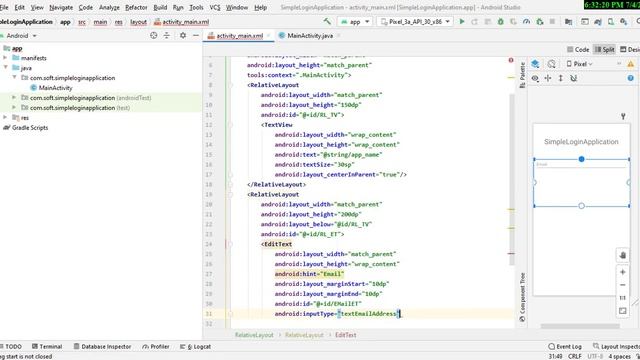640x360 pixels.
Task: Open the Terminal tool window
Action: [47, 347]
